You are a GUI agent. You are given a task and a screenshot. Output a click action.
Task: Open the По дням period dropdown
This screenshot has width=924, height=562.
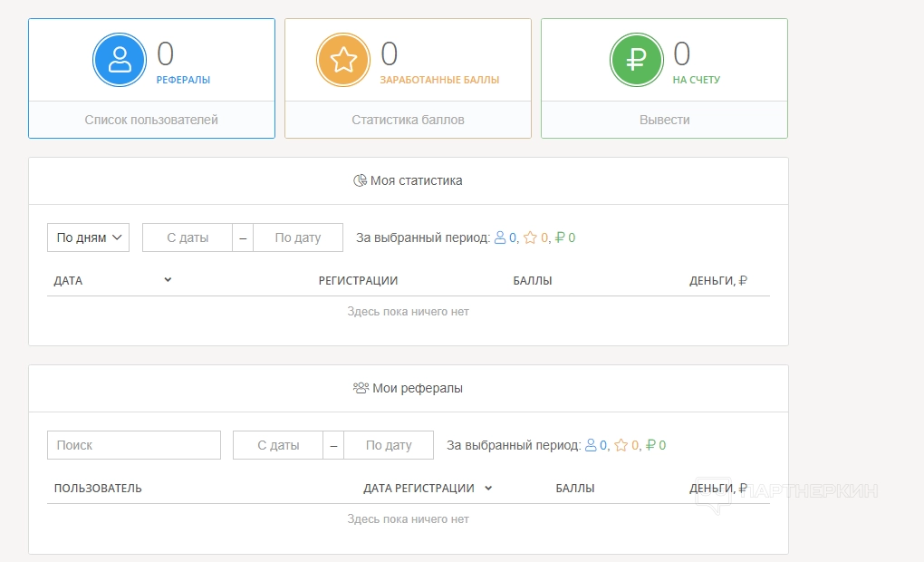[88, 237]
